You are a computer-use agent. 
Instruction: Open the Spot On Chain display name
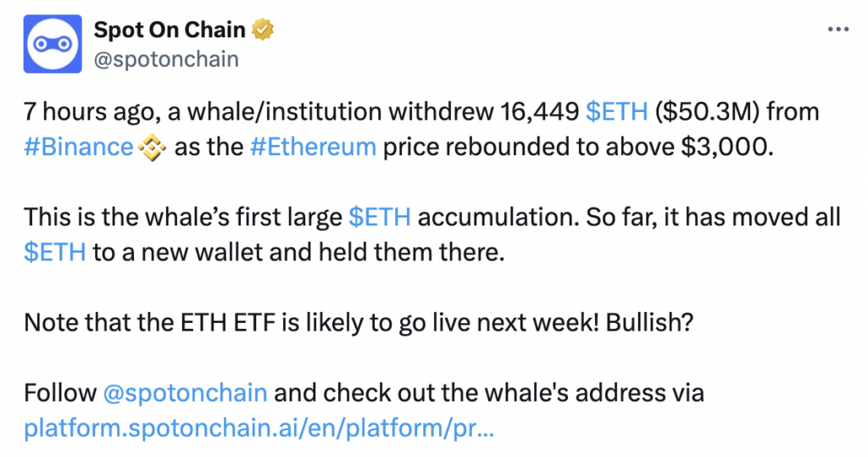(170, 30)
